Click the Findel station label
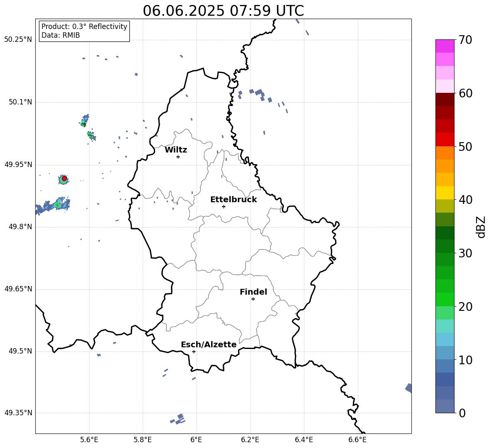Screen dimensions: 491x448 pos(253,292)
